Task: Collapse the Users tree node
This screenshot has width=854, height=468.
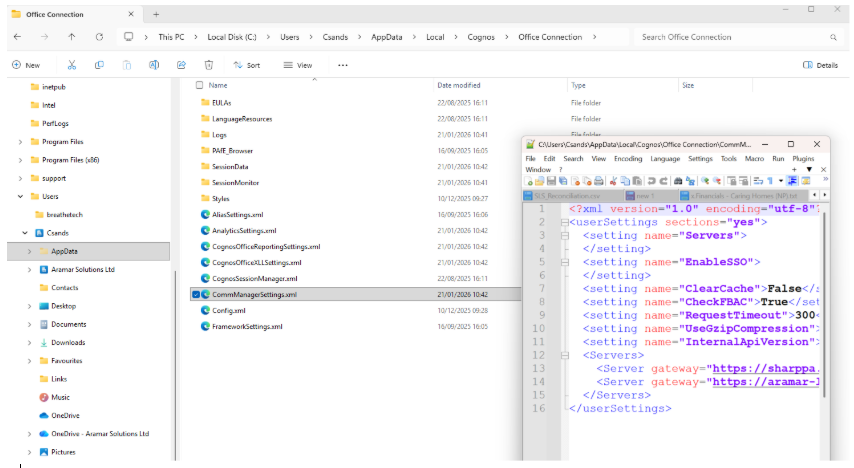Action: 20,196
